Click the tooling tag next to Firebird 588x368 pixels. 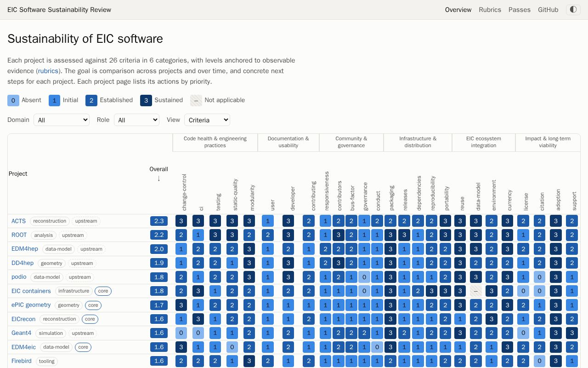click(x=46, y=362)
